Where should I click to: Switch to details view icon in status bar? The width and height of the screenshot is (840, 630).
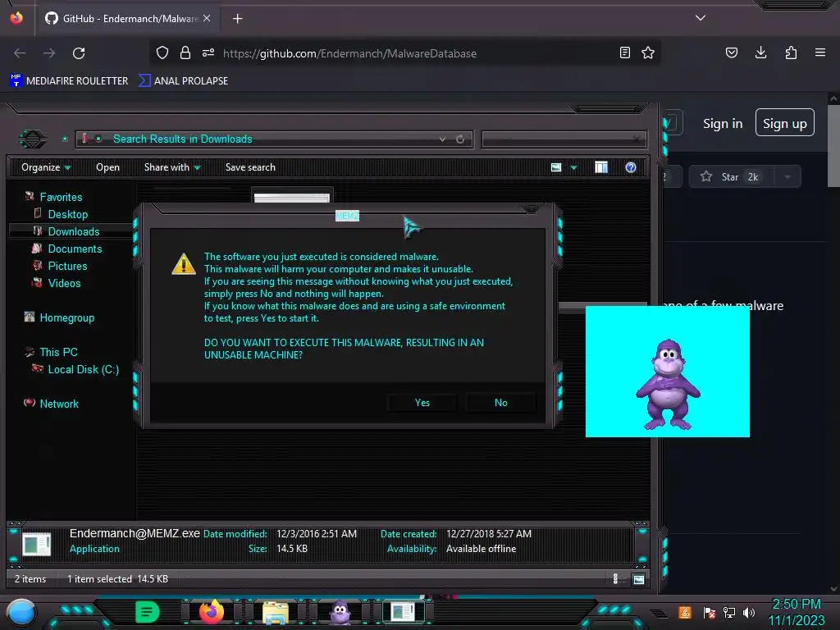tap(615, 578)
